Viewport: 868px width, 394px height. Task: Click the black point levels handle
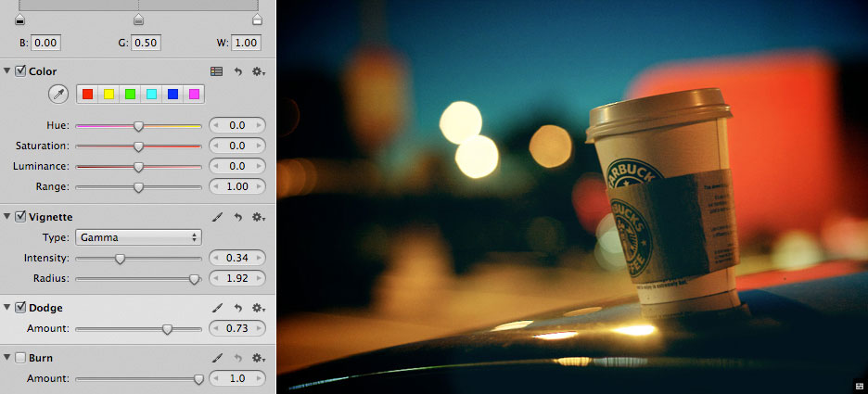[19, 19]
